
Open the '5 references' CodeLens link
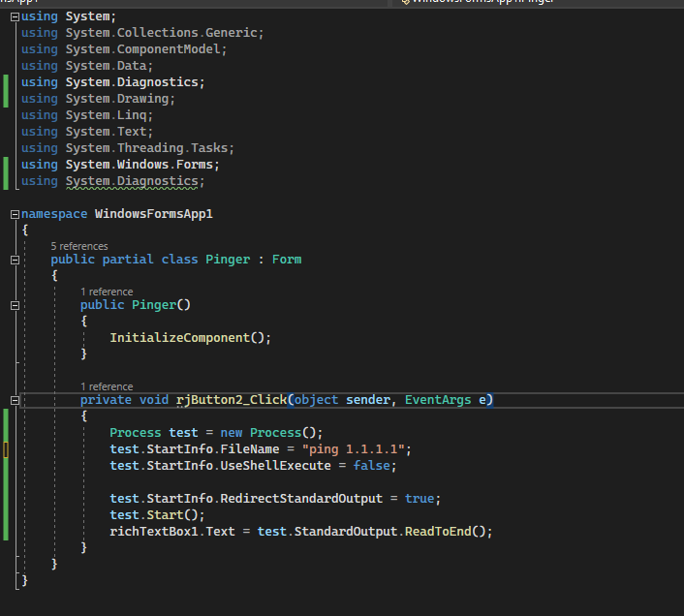click(79, 246)
